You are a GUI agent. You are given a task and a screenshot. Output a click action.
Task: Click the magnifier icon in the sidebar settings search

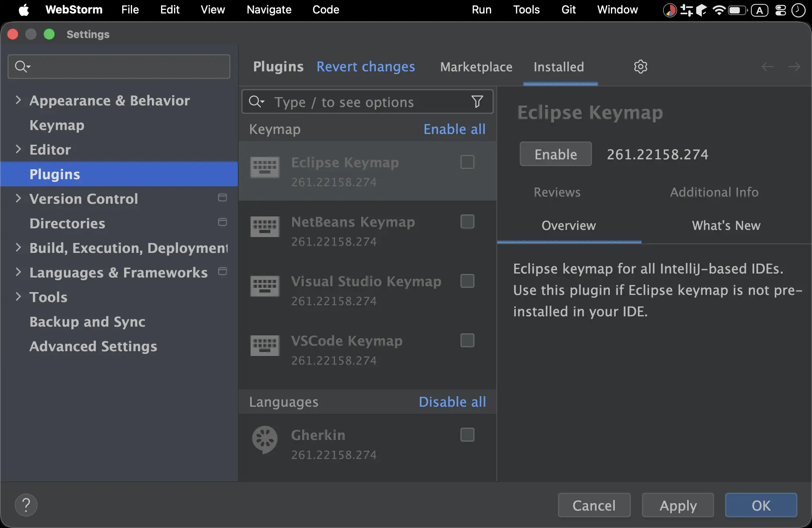click(22, 66)
